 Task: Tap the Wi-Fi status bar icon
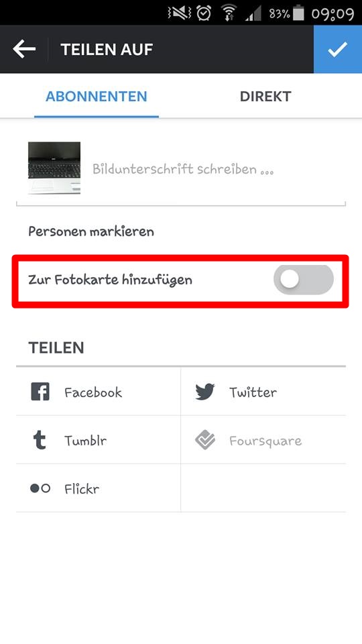pyautogui.click(x=228, y=13)
